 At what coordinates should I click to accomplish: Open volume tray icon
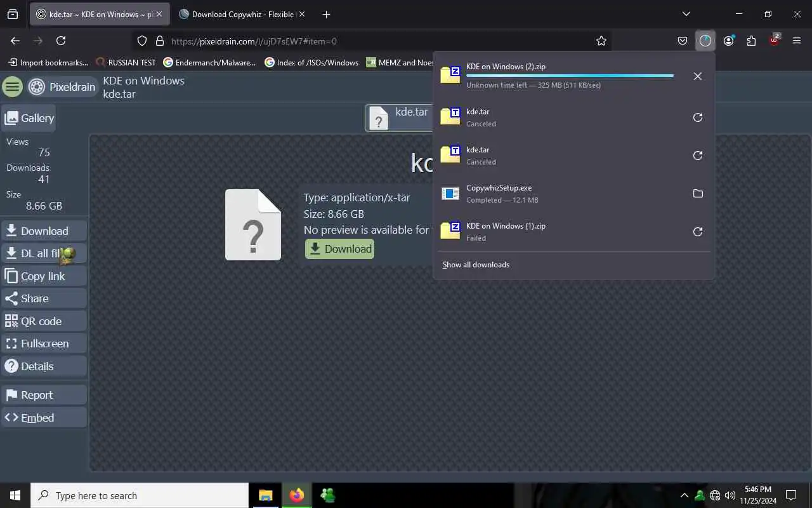[730, 495]
